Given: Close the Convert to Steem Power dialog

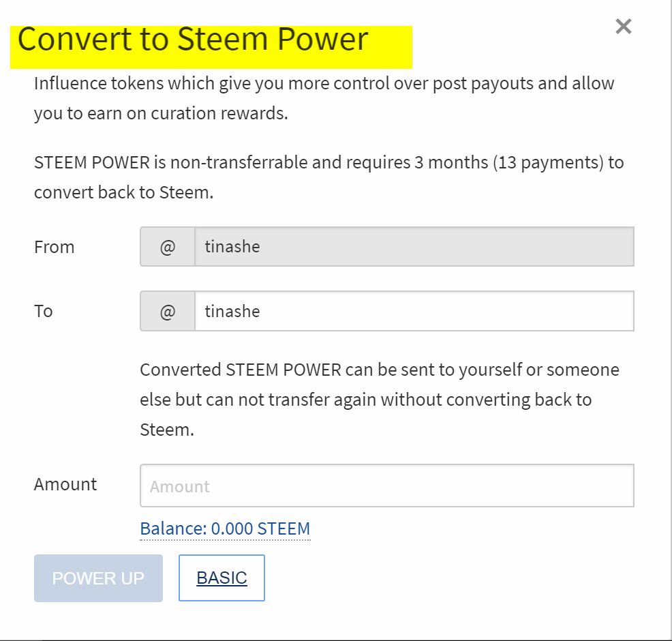Looking at the screenshot, I should coord(623,27).
